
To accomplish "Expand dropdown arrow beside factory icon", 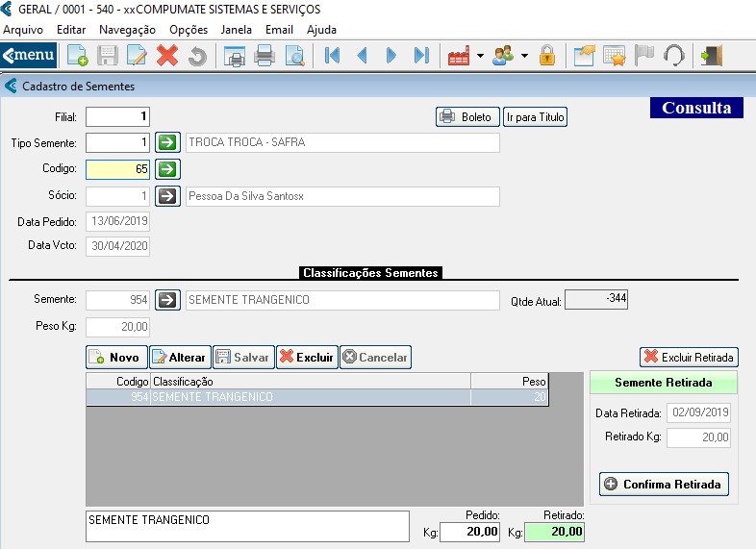I will [x=480, y=56].
